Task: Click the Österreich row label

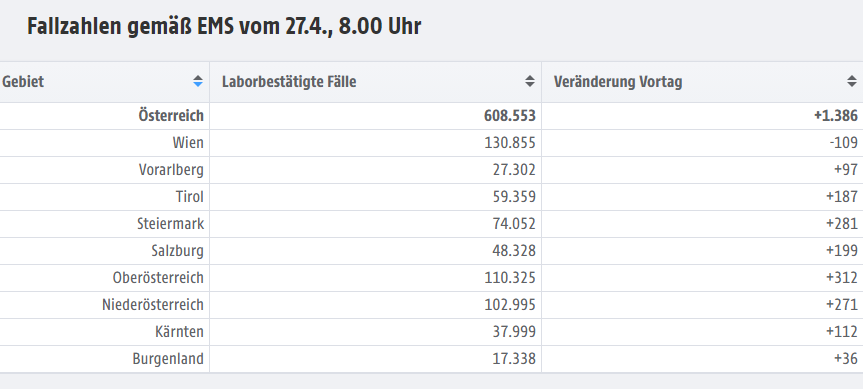Action: [171, 116]
